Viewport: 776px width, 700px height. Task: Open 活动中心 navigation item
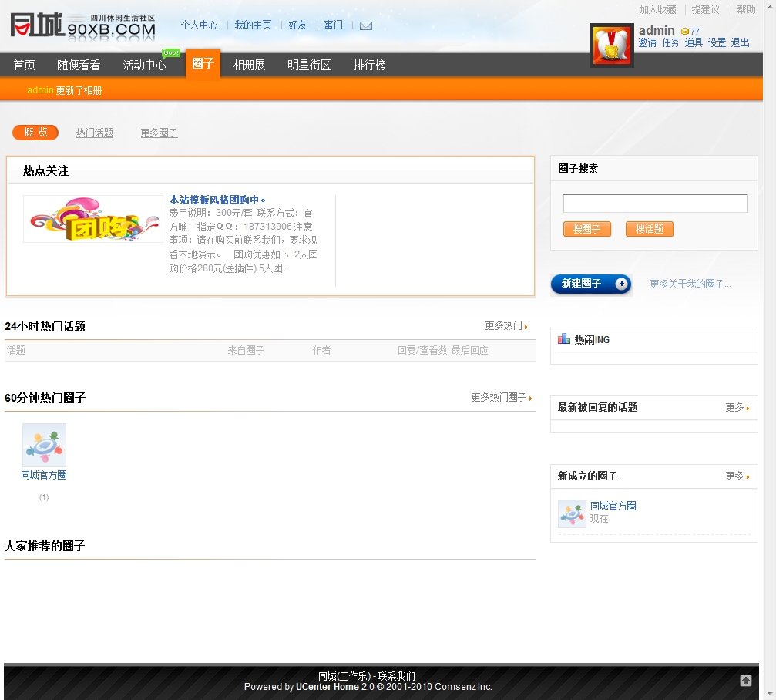[x=145, y=65]
